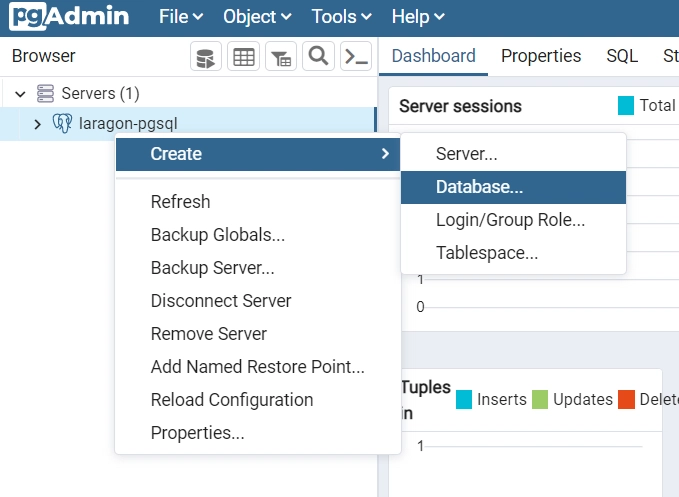Select Reload Configuration in context menu
679x497 pixels.
(x=258, y=400)
